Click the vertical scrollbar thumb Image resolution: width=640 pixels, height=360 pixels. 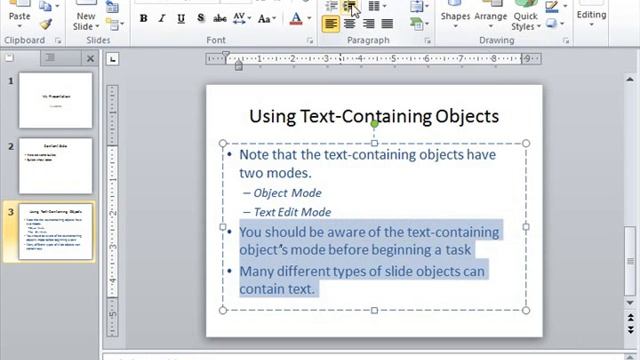[x=630, y=260]
